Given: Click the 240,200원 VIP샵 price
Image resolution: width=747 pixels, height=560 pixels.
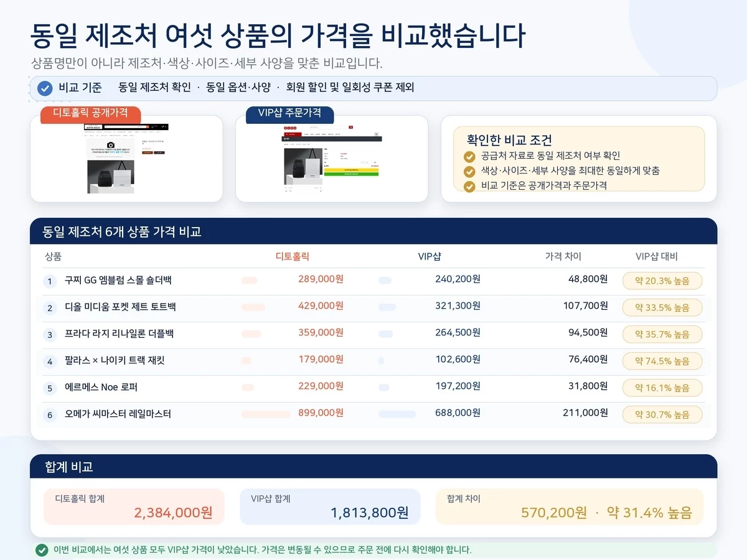Looking at the screenshot, I should pyautogui.click(x=458, y=279).
